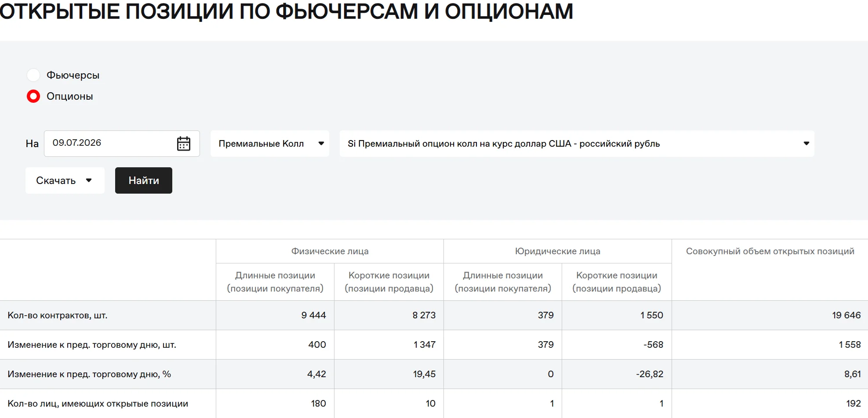
Task: Click the Юридические лица column header
Action: (558, 251)
